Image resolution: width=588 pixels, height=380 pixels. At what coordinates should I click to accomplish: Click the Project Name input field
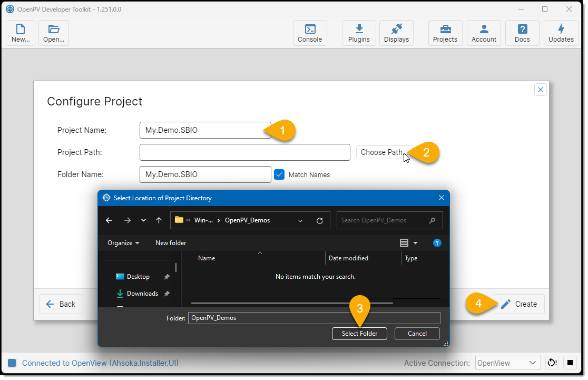pos(205,130)
